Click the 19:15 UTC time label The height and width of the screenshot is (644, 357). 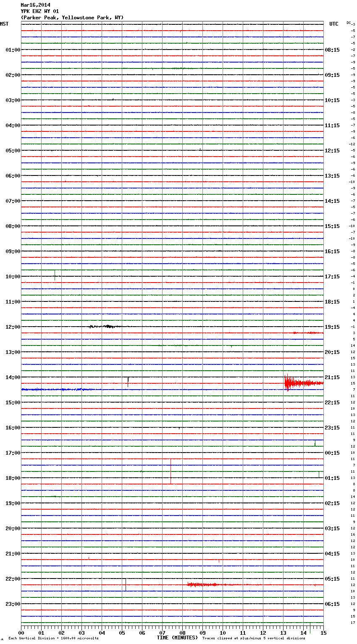click(332, 327)
